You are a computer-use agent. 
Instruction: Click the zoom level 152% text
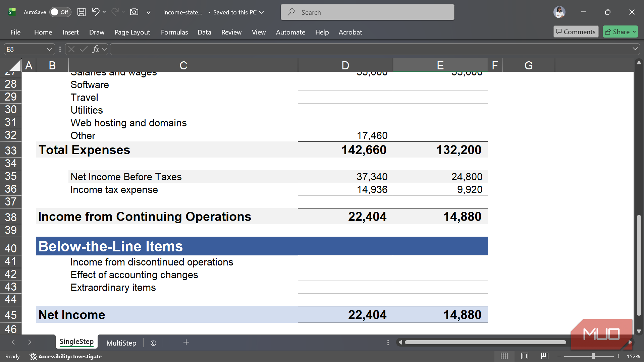pyautogui.click(x=633, y=356)
